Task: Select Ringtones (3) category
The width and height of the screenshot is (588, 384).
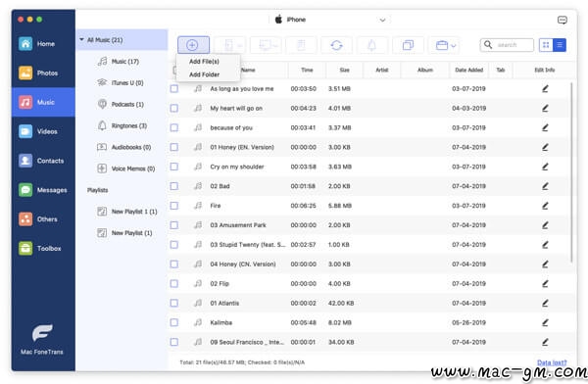Action: (122, 125)
